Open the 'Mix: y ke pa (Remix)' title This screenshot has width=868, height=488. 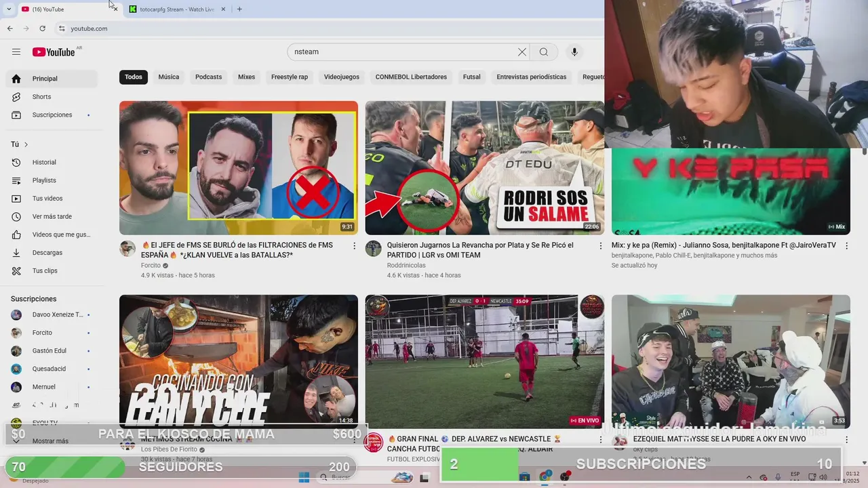(724, 245)
